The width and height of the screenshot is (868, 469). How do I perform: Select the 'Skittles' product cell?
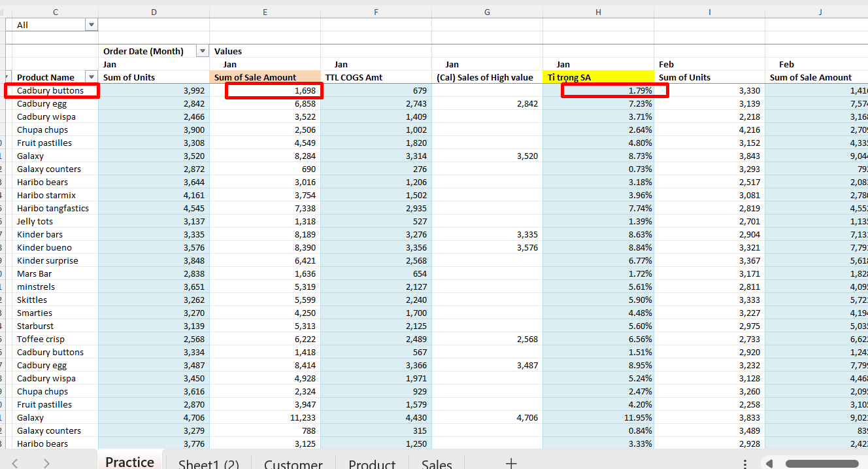pos(55,300)
